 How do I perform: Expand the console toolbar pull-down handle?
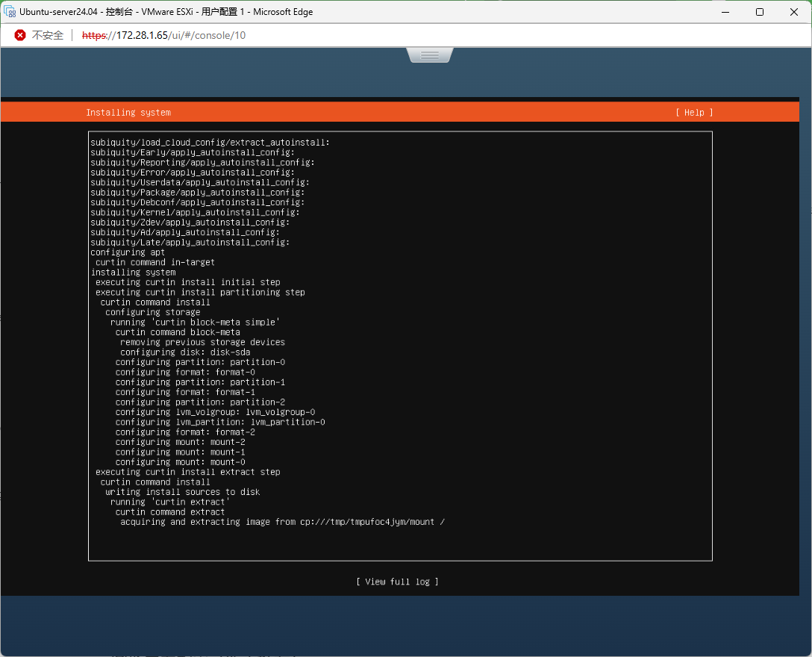click(x=429, y=55)
